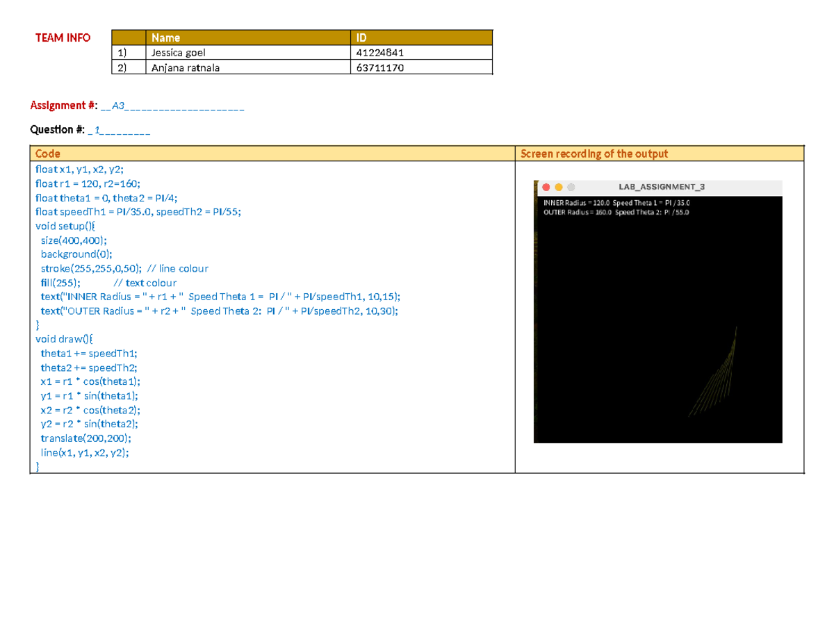
Task: Click the red close circle in LAB_ASSIGNMENT_3 window
Action: pyautogui.click(x=546, y=187)
